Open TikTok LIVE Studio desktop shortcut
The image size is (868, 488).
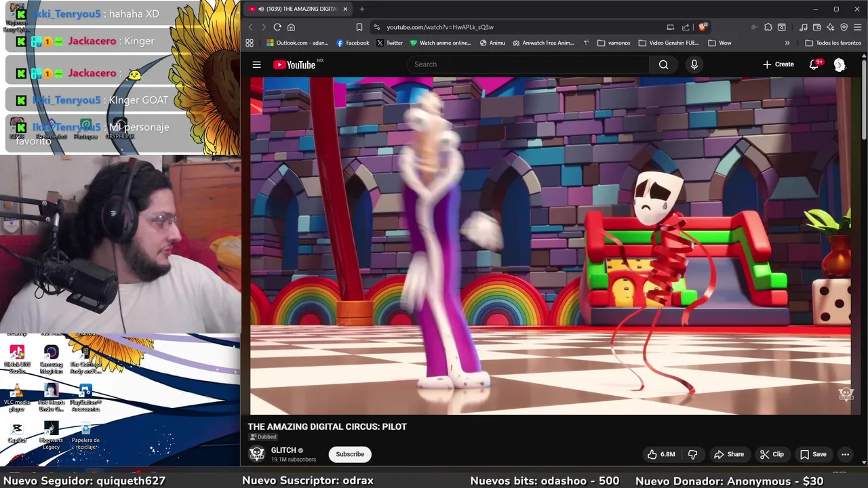click(x=17, y=359)
